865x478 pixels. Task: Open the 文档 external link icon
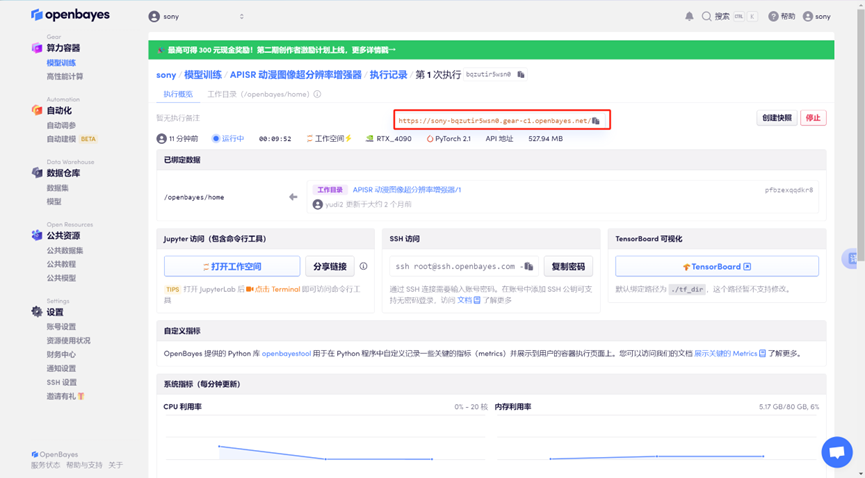(x=477, y=300)
